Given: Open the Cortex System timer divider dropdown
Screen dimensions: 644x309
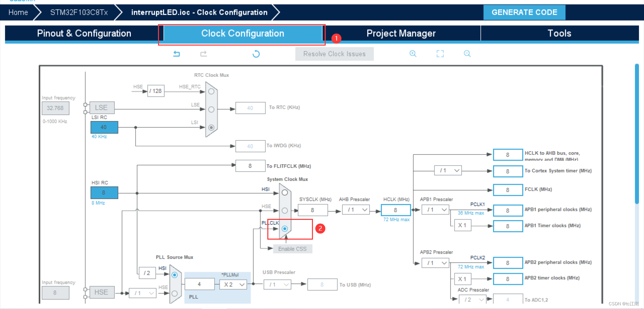Looking at the screenshot, I should (448, 171).
